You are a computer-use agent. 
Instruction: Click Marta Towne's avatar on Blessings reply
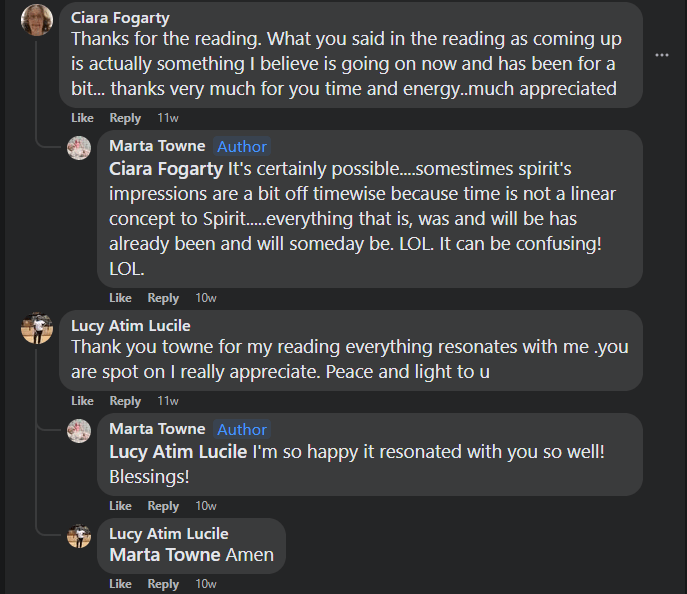[x=79, y=431]
